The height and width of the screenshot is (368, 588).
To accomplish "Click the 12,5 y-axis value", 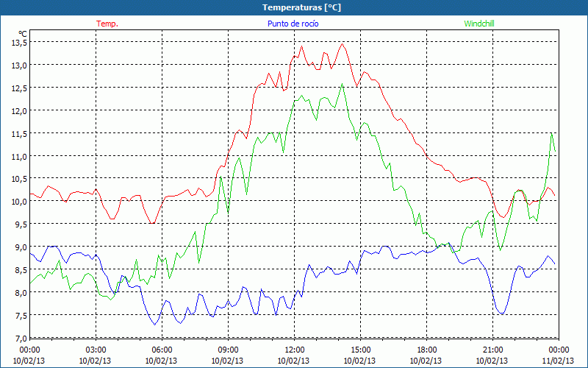I will click(20, 88).
